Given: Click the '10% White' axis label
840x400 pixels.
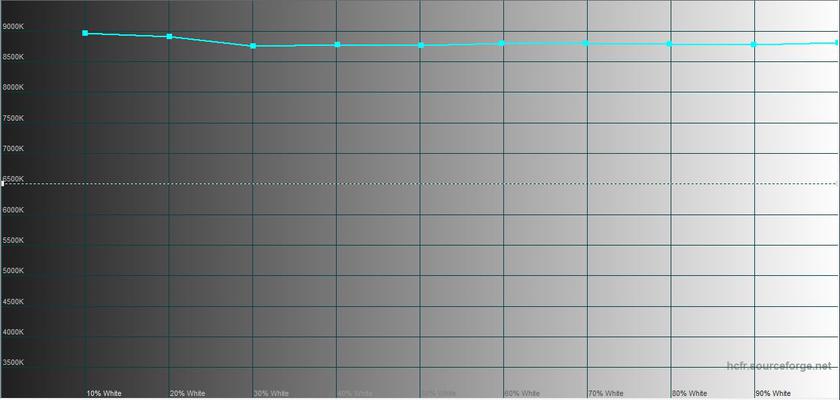Looking at the screenshot, I should tap(104, 393).
